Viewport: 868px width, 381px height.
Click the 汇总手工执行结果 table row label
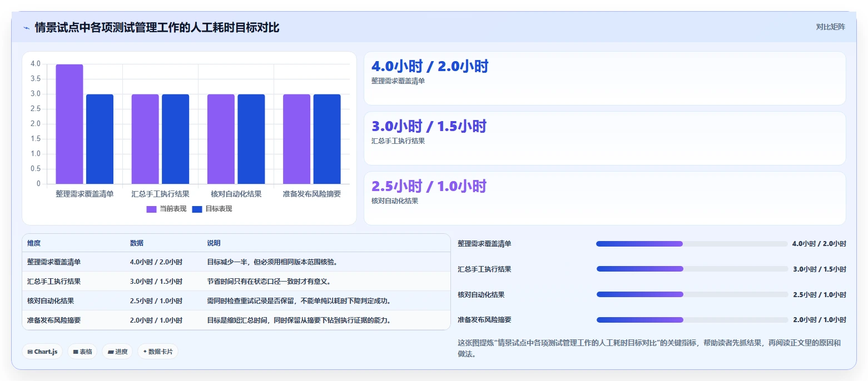point(54,282)
